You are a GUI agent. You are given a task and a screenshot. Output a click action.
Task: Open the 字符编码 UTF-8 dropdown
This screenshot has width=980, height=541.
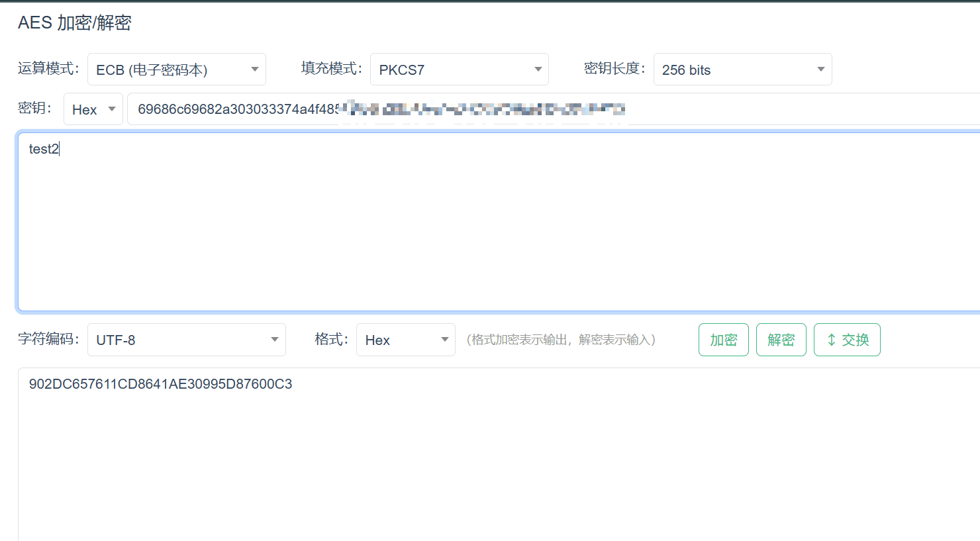(x=186, y=340)
